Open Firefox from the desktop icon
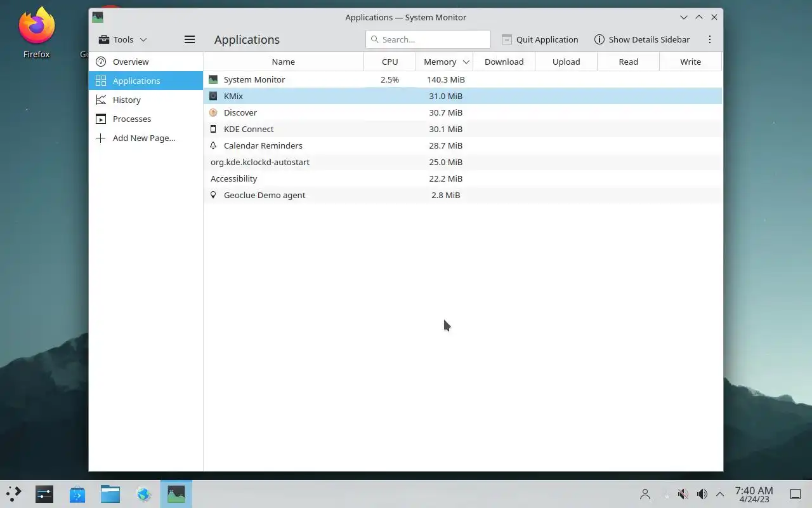 (36, 33)
